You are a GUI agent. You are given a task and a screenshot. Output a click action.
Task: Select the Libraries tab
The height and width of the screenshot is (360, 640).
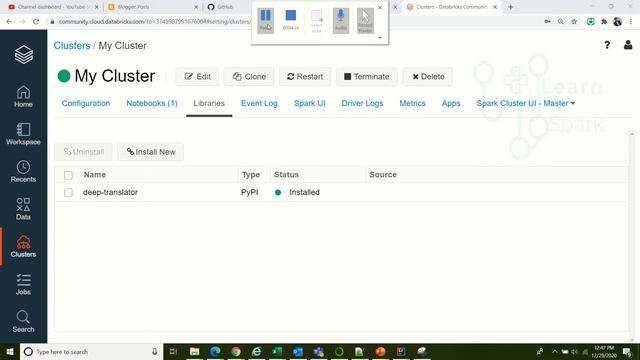pyautogui.click(x=209, y=103)
